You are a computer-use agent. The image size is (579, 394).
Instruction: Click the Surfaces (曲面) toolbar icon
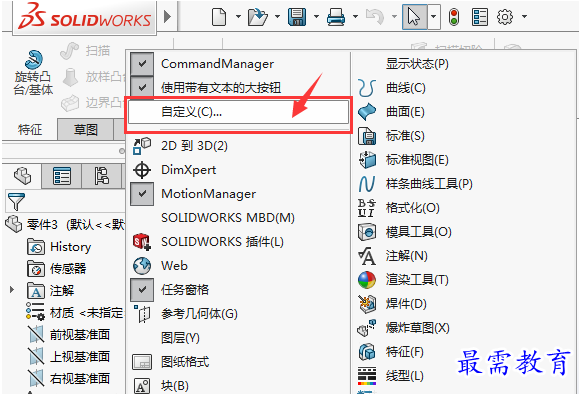(x=367, y=112)
